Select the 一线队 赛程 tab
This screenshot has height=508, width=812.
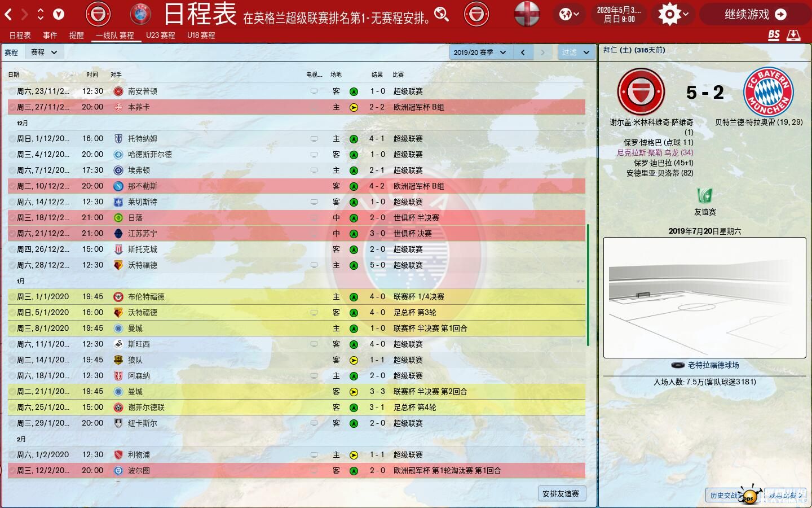(115, 35)
